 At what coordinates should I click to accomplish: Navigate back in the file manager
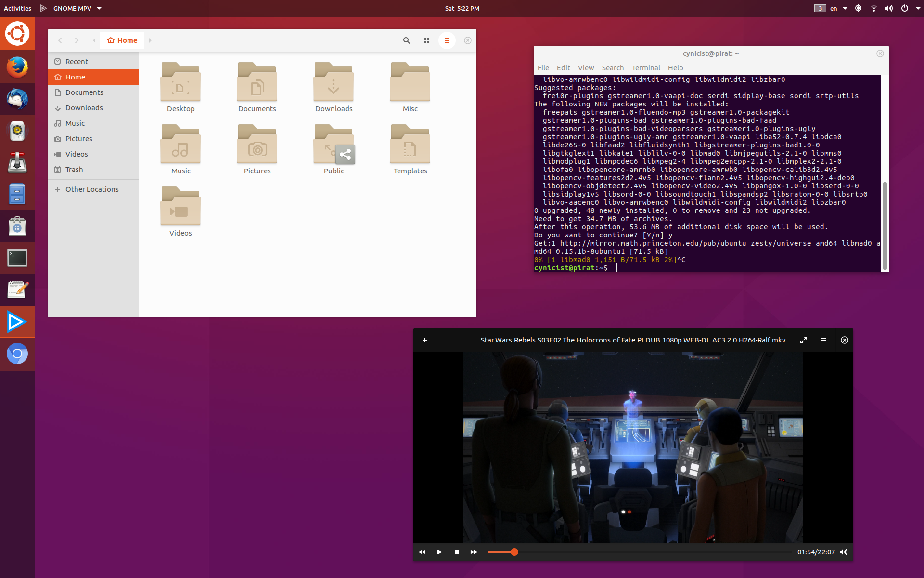(60, 40)
